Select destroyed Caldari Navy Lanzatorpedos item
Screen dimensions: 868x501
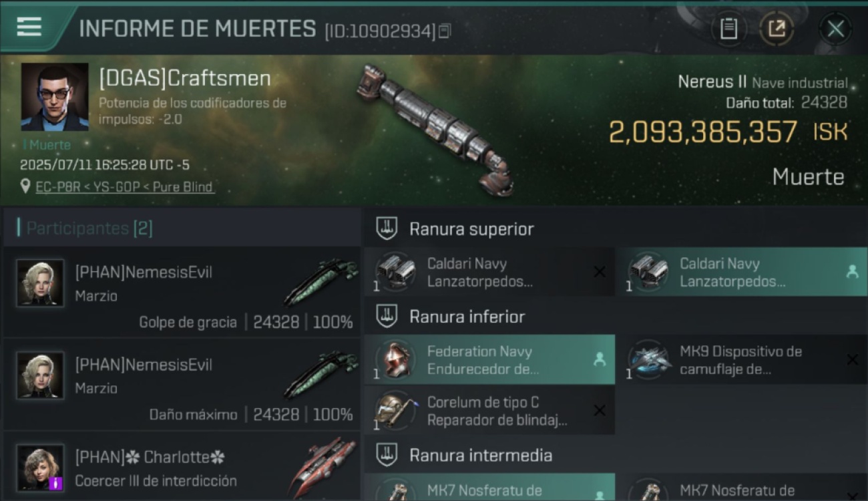point(489,272)
